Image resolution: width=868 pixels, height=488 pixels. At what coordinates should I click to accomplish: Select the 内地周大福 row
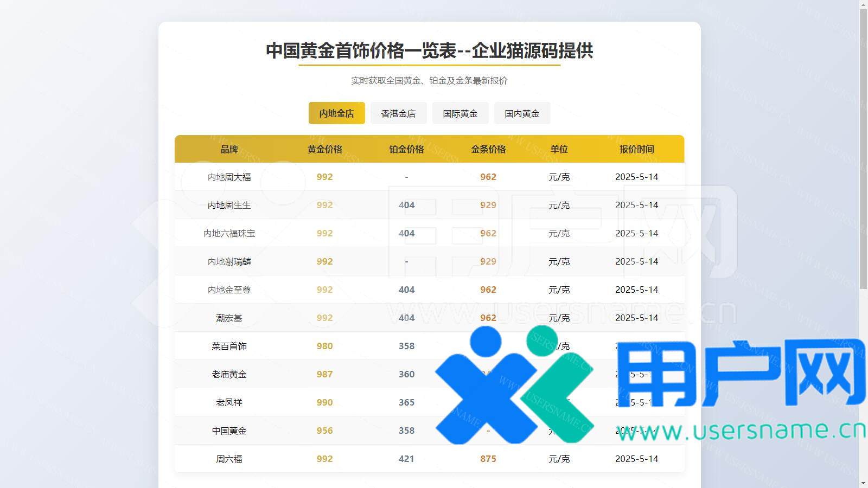tap(229, 177)
